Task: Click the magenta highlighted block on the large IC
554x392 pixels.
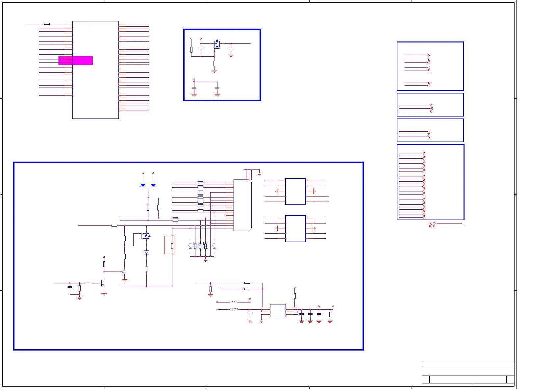Action: [x=75, y=61]
